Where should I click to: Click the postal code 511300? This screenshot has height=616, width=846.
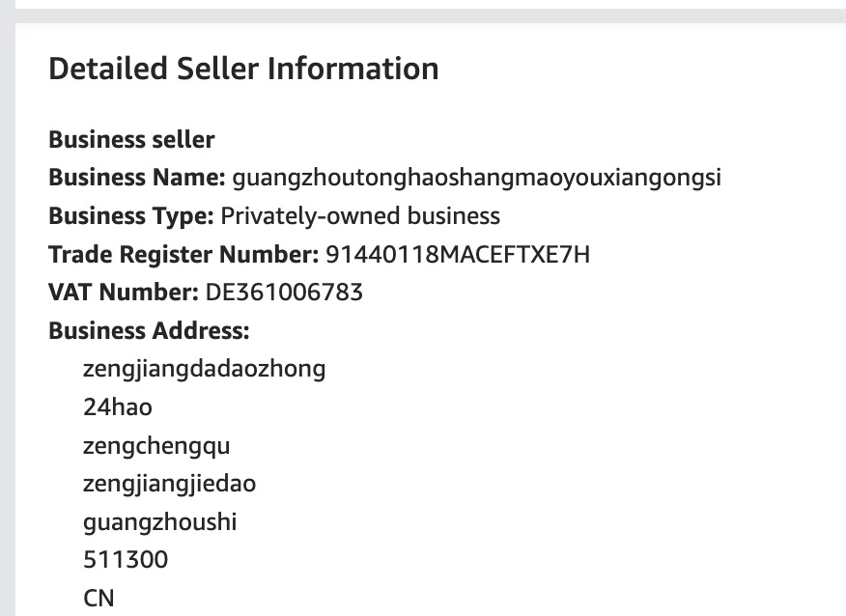126,560
